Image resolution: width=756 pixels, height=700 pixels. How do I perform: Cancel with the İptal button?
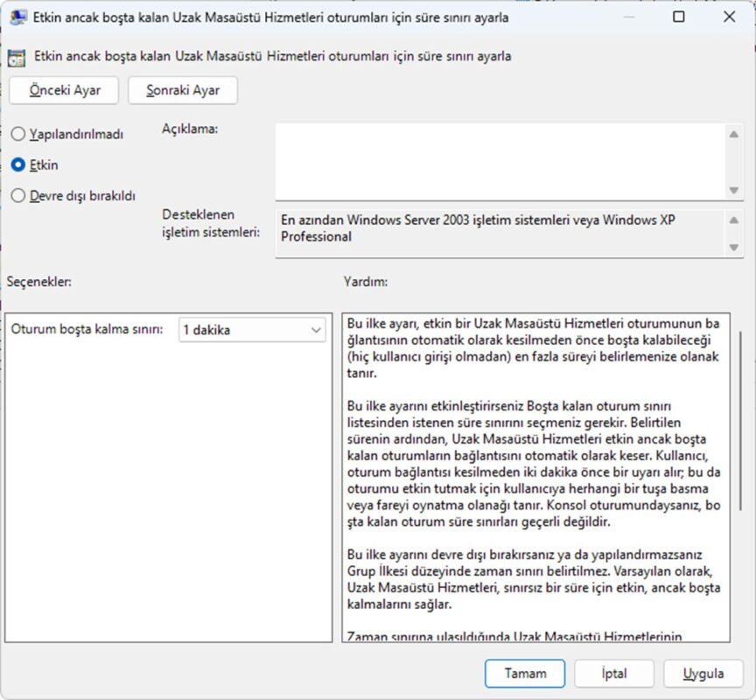(614, 674)
